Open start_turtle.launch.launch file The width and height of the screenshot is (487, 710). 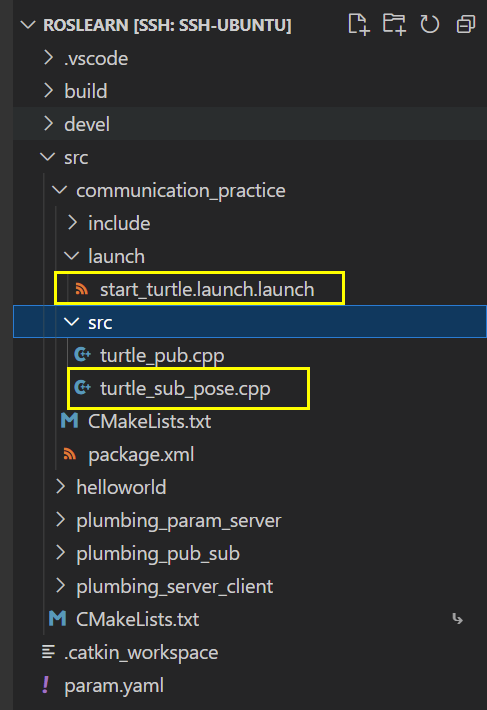(207, 289)
